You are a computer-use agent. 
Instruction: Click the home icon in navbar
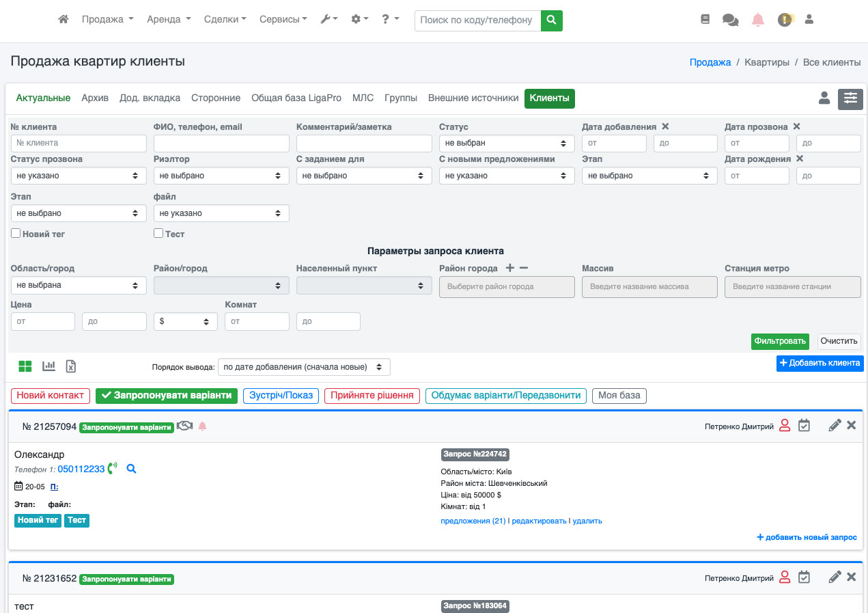coord(64,20)
